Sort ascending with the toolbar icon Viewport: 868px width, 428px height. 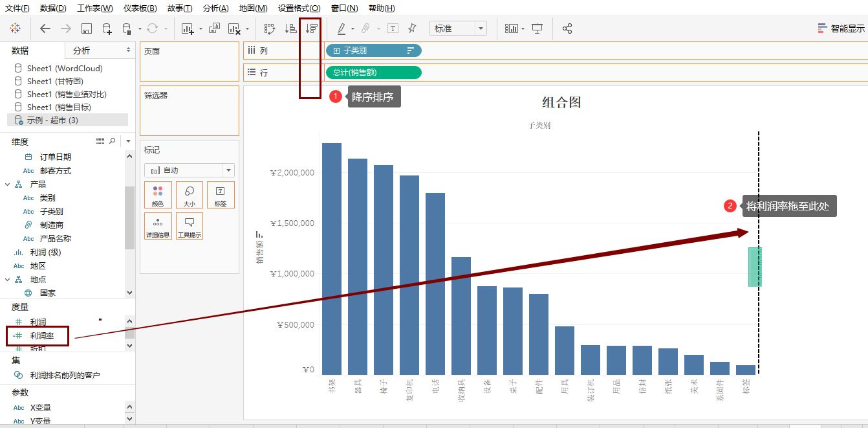click(x=290, y=28)
